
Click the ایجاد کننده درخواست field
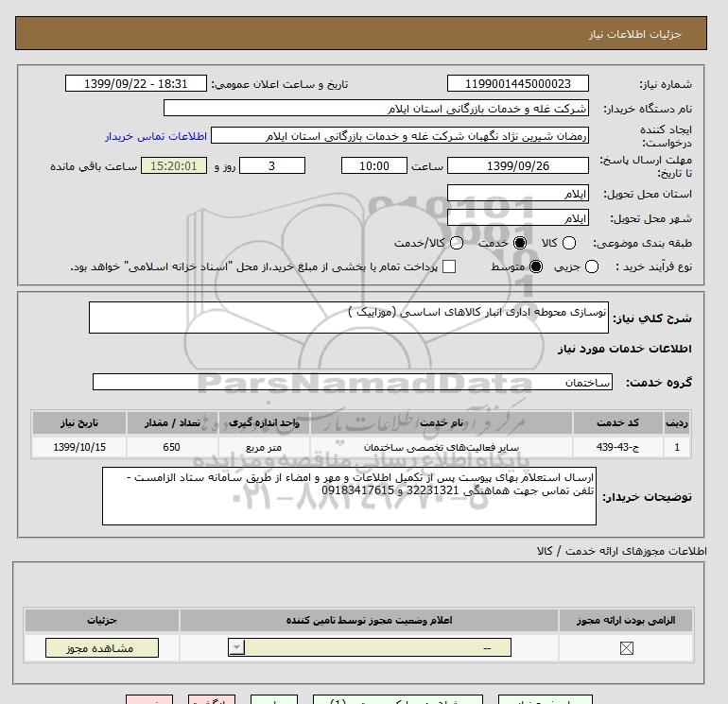pyautogui.click(x=400, y=135)
